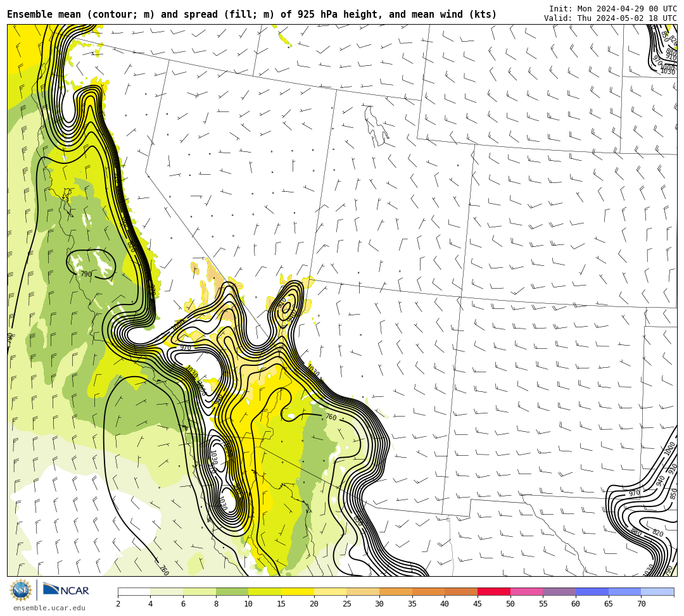The width and height of the screenshot is (684, 616).
Task: Click the 790 contour label in California
Action: (x=86, y=273)
